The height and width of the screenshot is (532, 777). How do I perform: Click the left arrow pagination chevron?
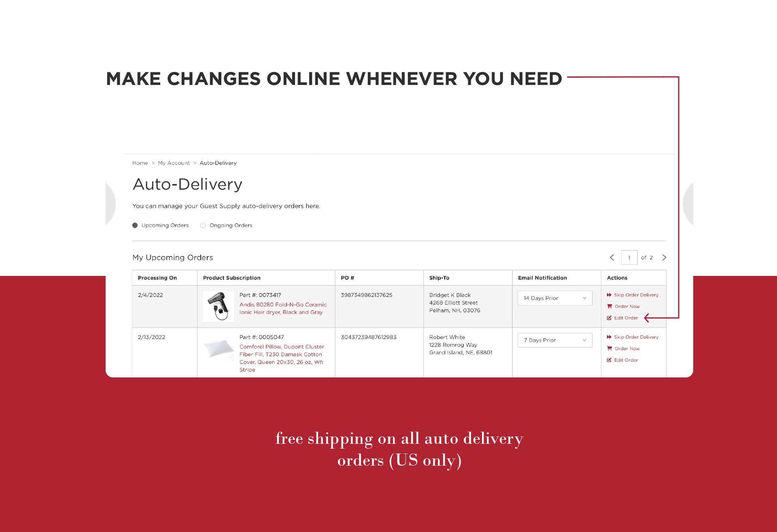[612, 257]
